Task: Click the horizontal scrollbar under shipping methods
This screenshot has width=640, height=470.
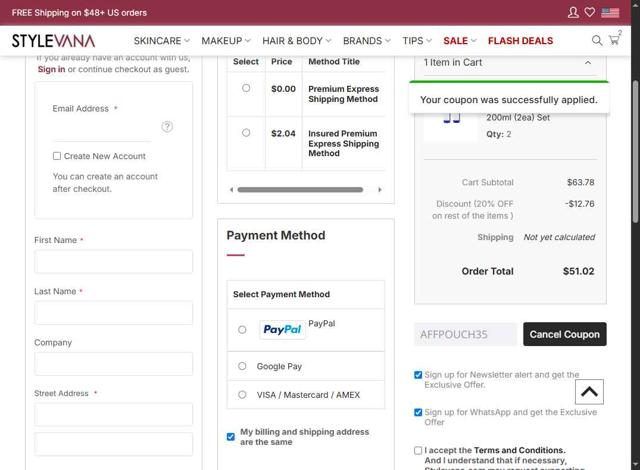Action: (300, 190)
